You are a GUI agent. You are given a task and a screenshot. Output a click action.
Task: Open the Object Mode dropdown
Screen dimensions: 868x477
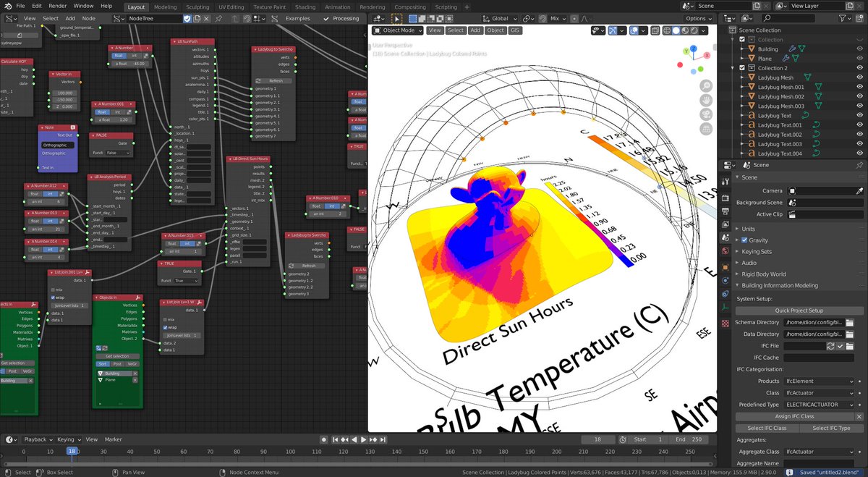[398, 30]
